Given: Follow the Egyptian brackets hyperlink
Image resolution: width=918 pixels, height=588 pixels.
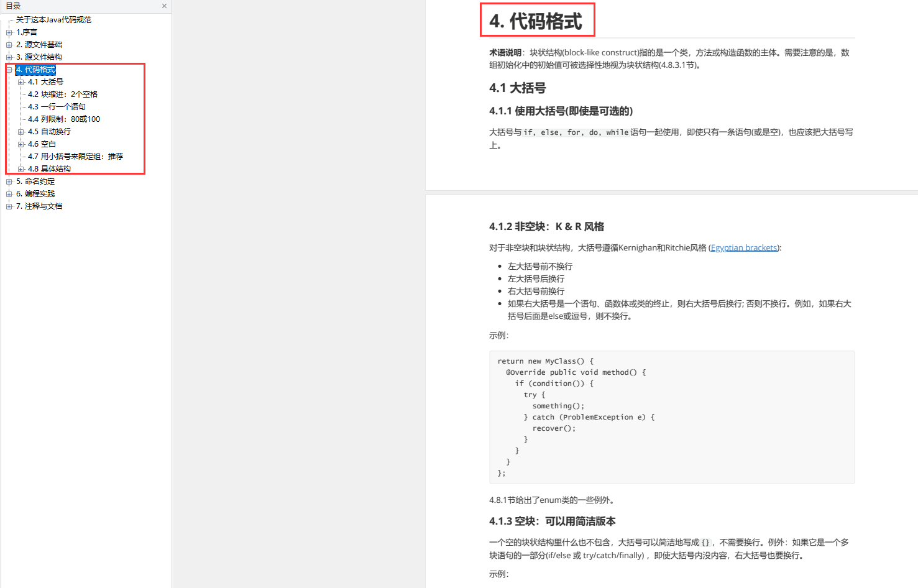Looking at the screenshot, I should 744,247.
